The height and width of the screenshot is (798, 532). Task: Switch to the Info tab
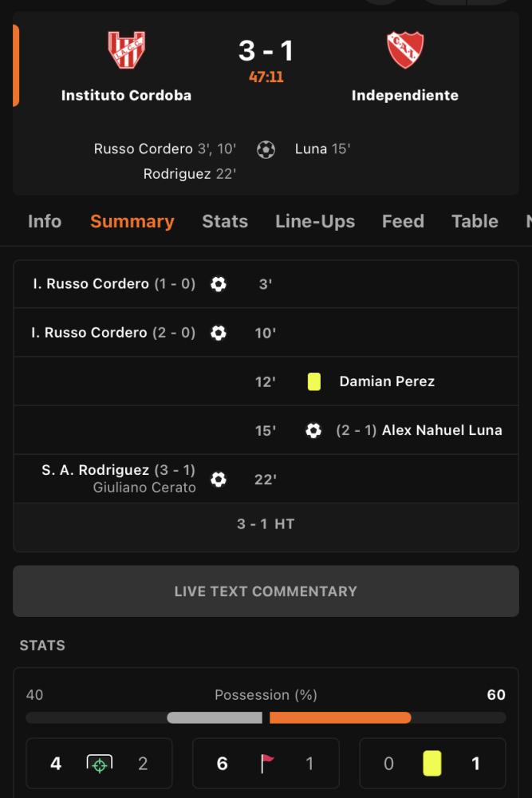(45, 221)
